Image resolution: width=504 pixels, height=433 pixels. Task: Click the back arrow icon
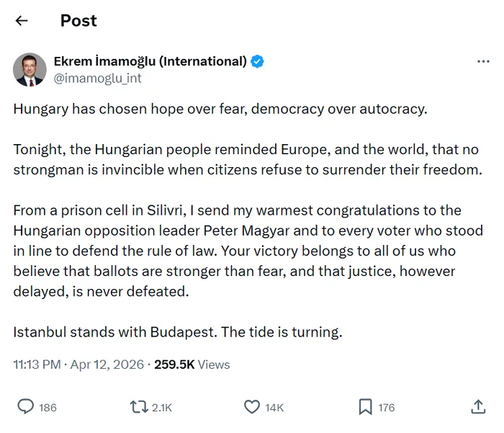(x=22, y=21)
